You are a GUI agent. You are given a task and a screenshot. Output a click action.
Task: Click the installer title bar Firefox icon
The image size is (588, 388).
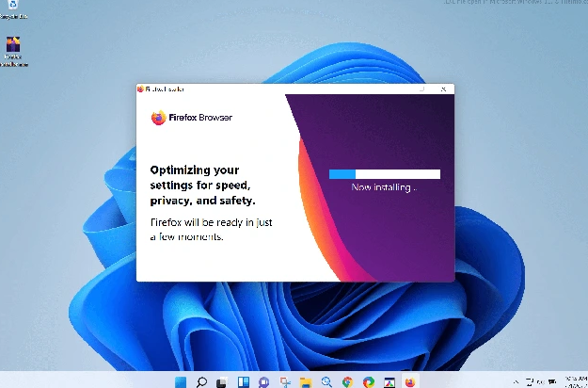[140, 89]
